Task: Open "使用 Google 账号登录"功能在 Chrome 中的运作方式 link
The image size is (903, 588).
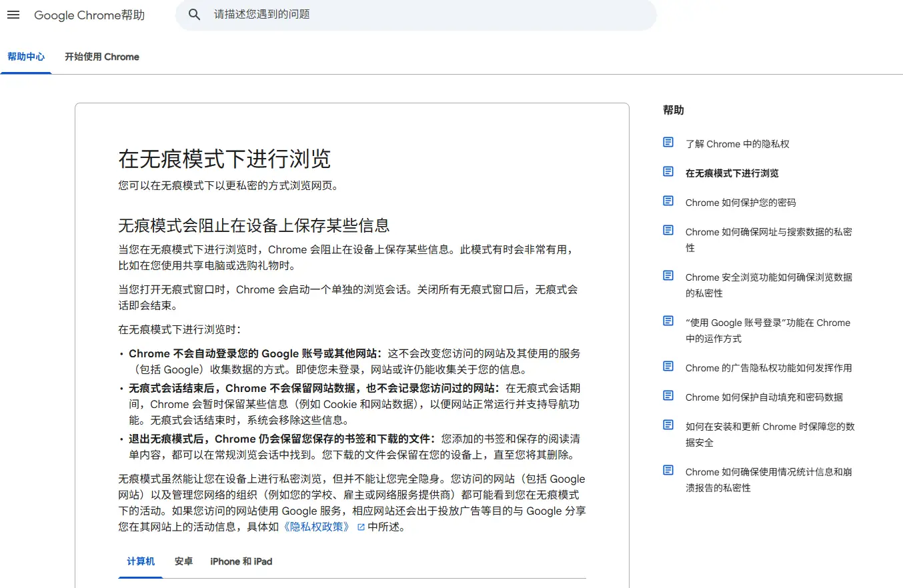Action: [768, 331]
